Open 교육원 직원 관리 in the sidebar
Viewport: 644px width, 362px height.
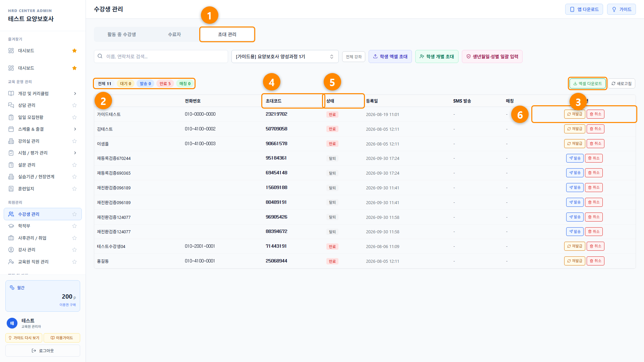[43, 262]
